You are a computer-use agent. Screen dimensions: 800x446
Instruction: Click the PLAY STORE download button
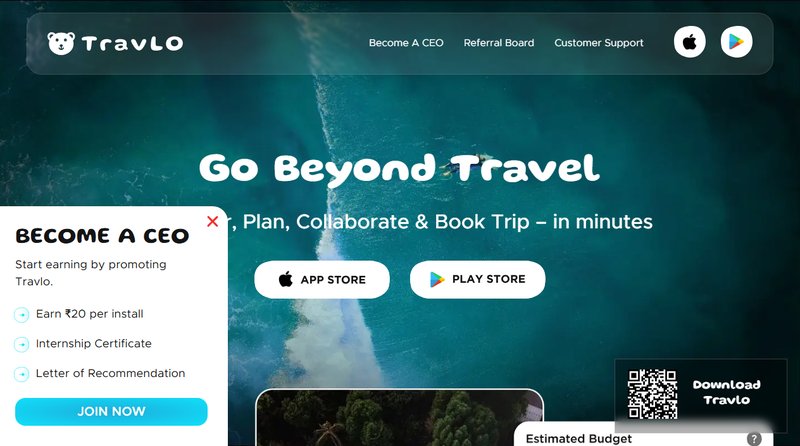[478, 280]
